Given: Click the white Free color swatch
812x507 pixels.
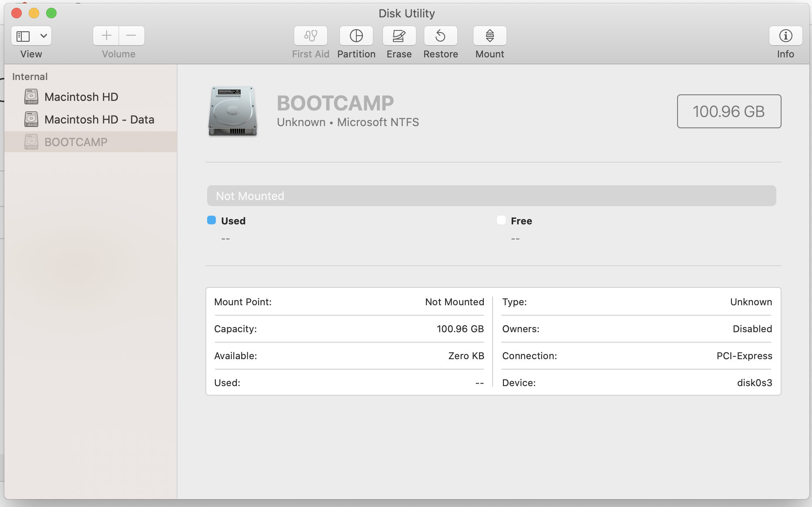Looking at the screenshot, I should pos(501,220).
